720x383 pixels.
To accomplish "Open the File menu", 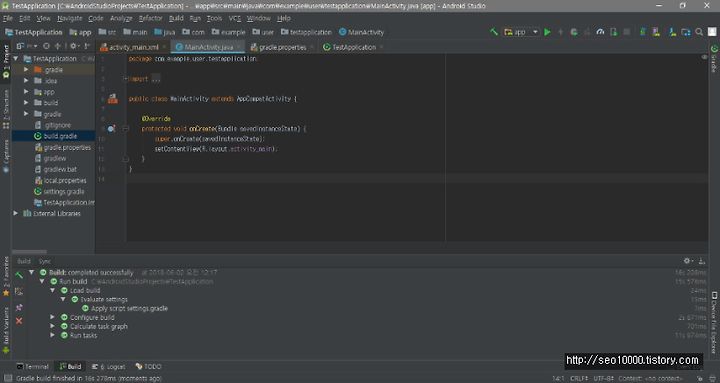I will pos(8,18).
